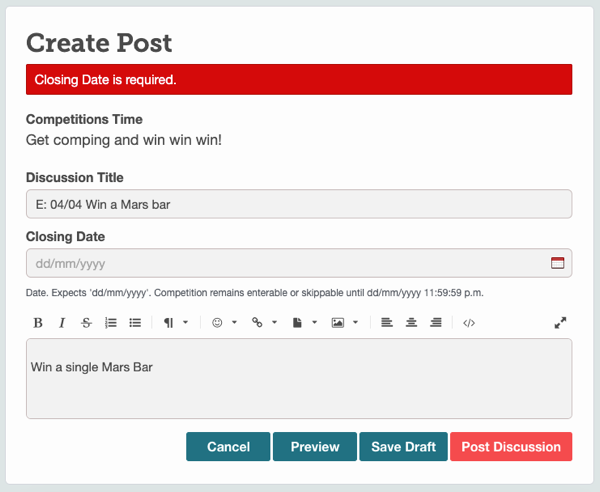Open the emoji smiley picker
This screenshot has width=600, height=492.
pyautogui.click(x=217, y=323)
